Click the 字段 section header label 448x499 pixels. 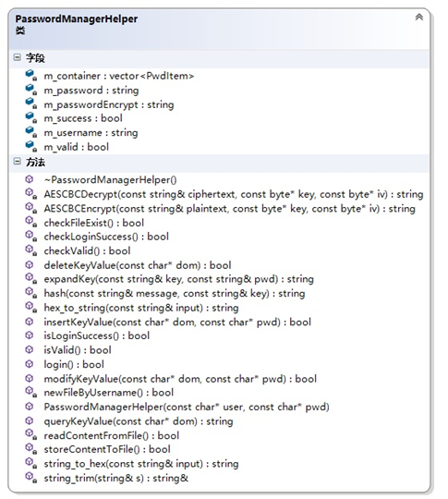click(x=35, y=58)
